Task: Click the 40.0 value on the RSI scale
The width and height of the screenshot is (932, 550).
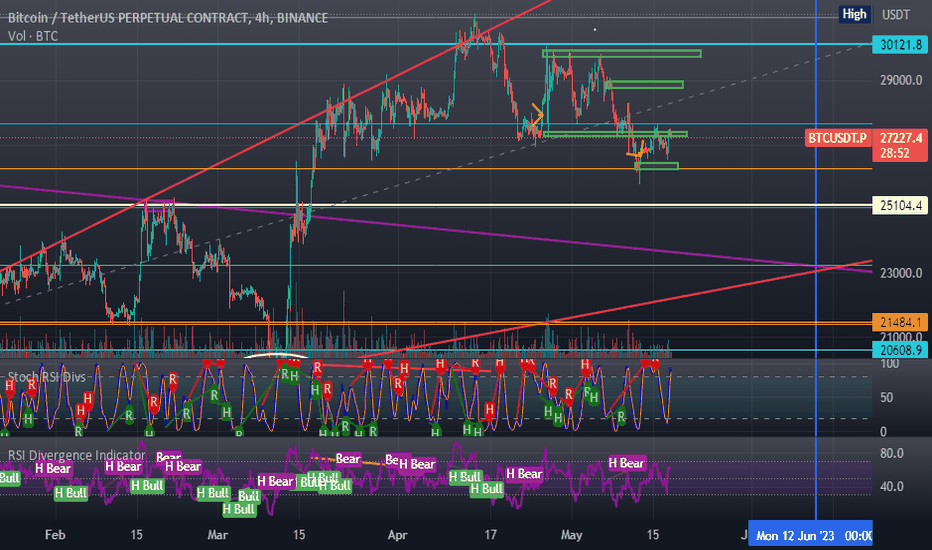Action: point(892,486)
